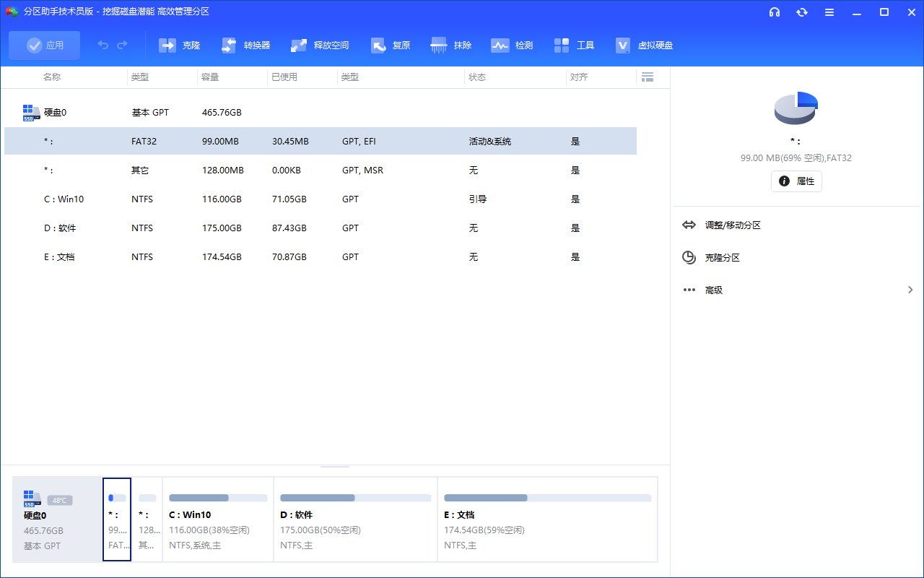Click the Apply (应用) button
924x578 pixels.
(x=45, y=46)
